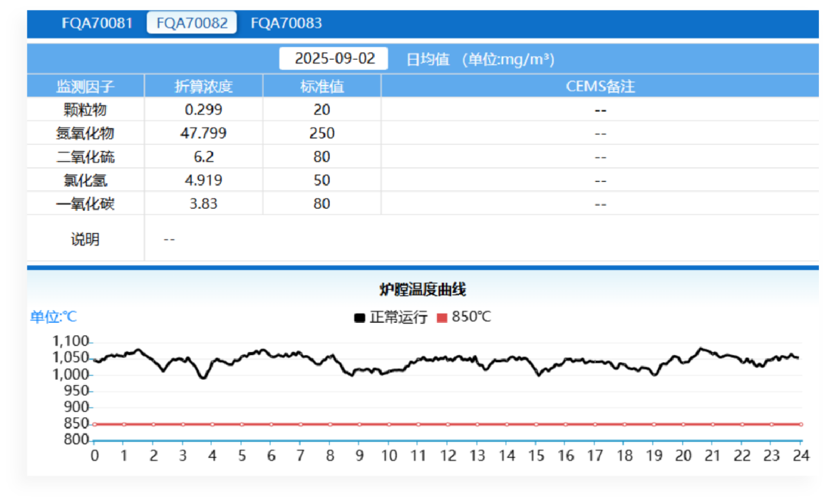829x504 pixels.
Task: Click the CEMS备注 column header
Action: coord(600,86)
